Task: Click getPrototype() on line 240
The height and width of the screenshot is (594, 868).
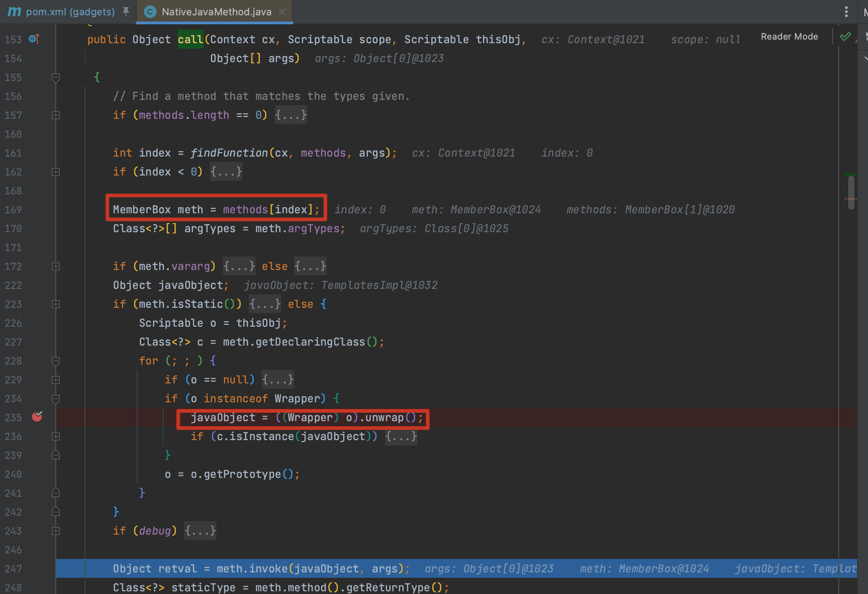Action: [x=248, y=474]
